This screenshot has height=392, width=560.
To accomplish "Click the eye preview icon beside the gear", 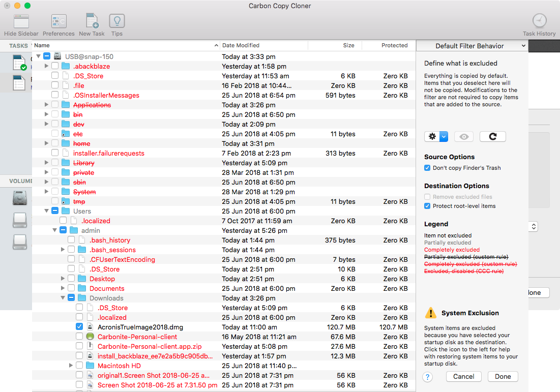I will coord(463,136).
